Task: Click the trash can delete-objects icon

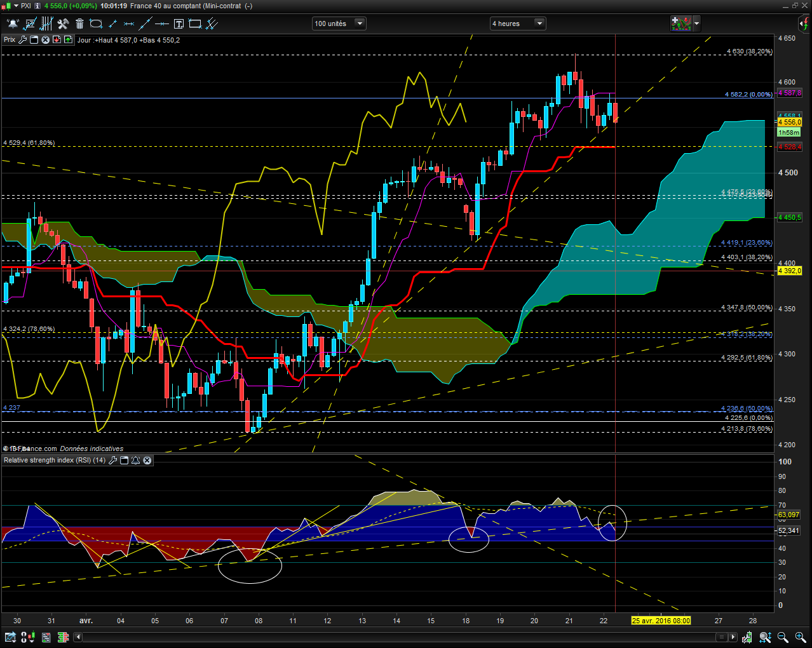Action: tap(79, 24)
